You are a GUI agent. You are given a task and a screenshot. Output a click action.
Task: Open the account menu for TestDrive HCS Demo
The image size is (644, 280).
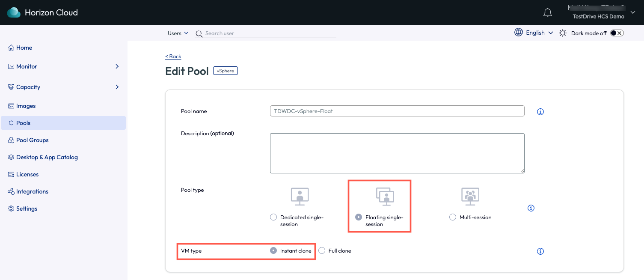[633, 12]
